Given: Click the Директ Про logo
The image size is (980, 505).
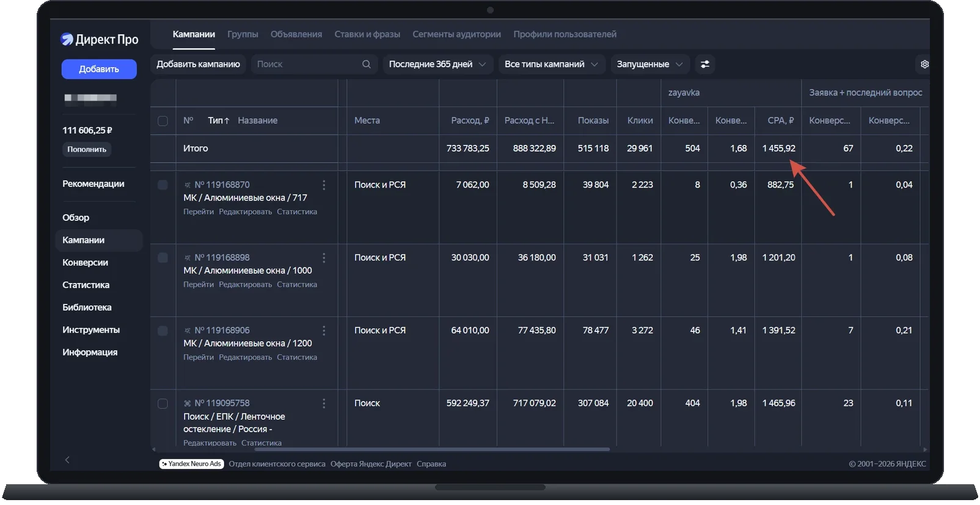Looking at the screenshot, I should pos(100,40).
